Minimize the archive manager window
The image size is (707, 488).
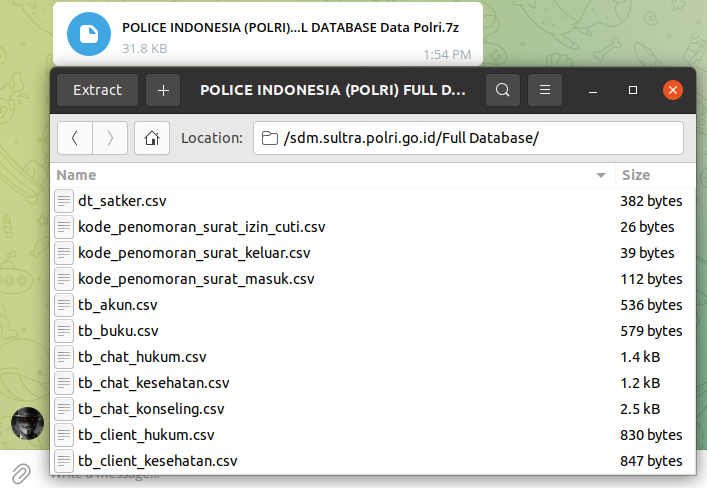point(593,91)
